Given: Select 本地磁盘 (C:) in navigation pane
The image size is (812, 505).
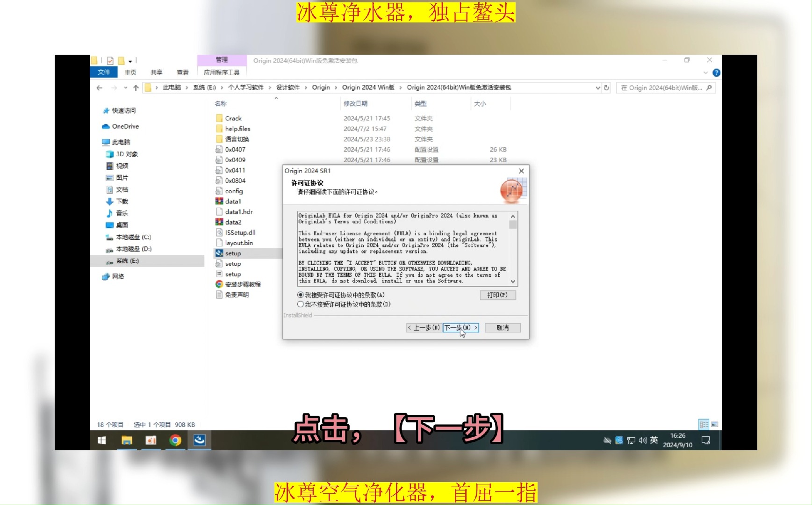Looking at the screenshot, I should pos(133,237).
